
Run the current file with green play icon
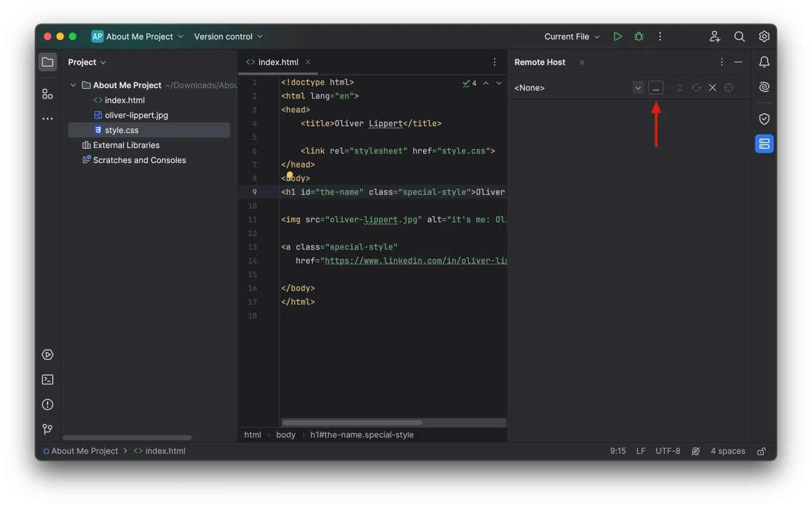[x=618, y=36]
